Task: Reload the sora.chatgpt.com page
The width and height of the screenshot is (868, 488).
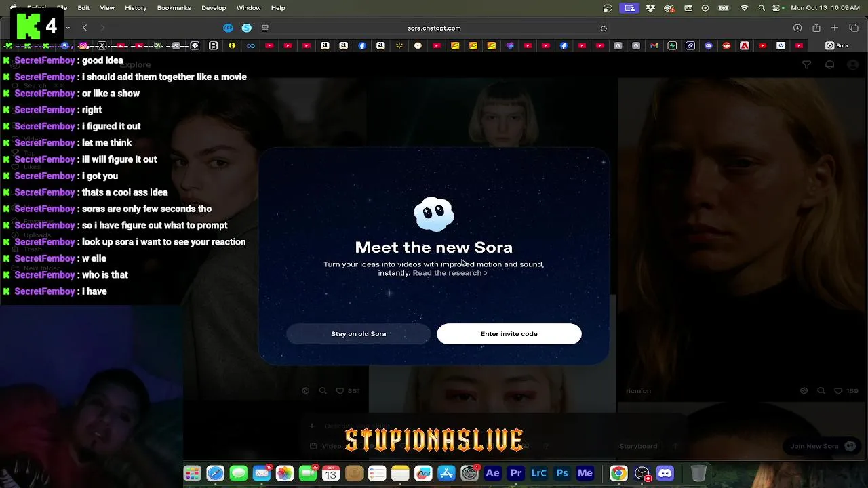Action: [604, 28]
